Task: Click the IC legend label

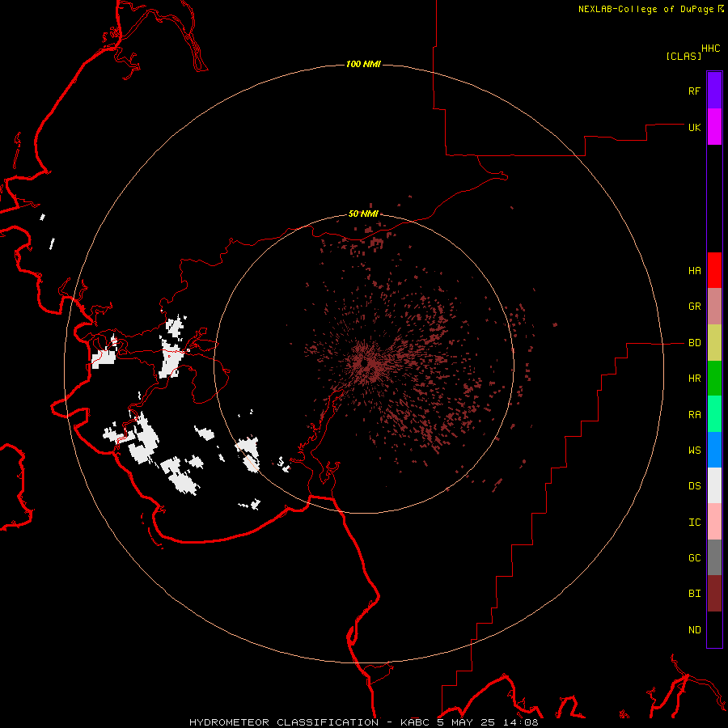Action: 694,523
